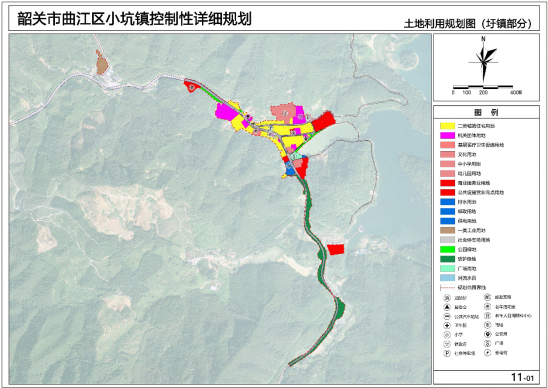
Task: Select the yellow 二类居住用地 legend swatch
Action: tap(447, 126)
